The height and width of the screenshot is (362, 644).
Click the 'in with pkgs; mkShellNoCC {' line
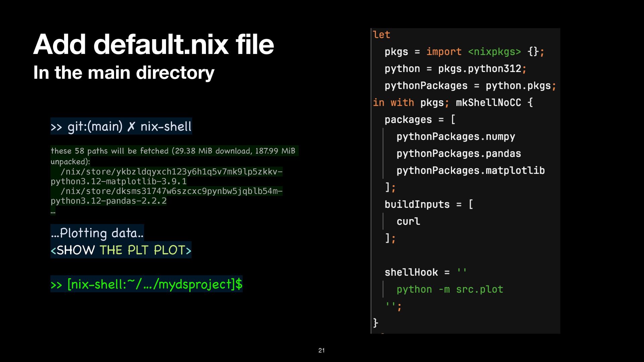point(453,103)
